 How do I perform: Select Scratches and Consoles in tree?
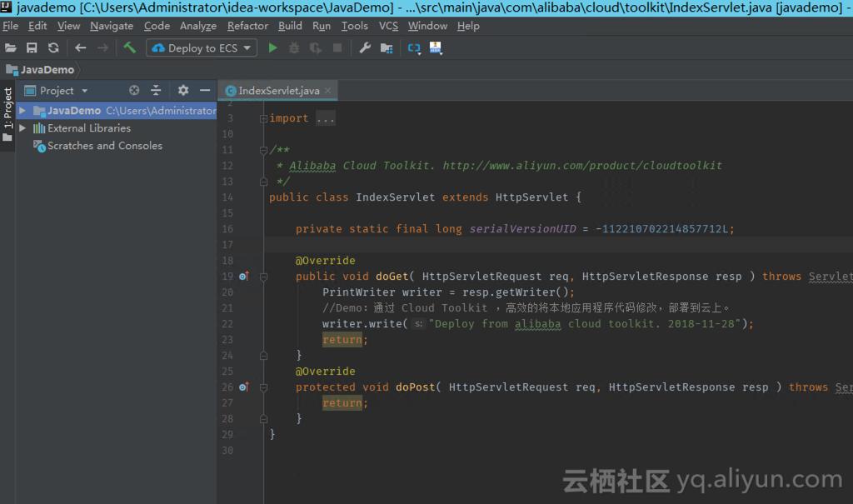(104, 146)
